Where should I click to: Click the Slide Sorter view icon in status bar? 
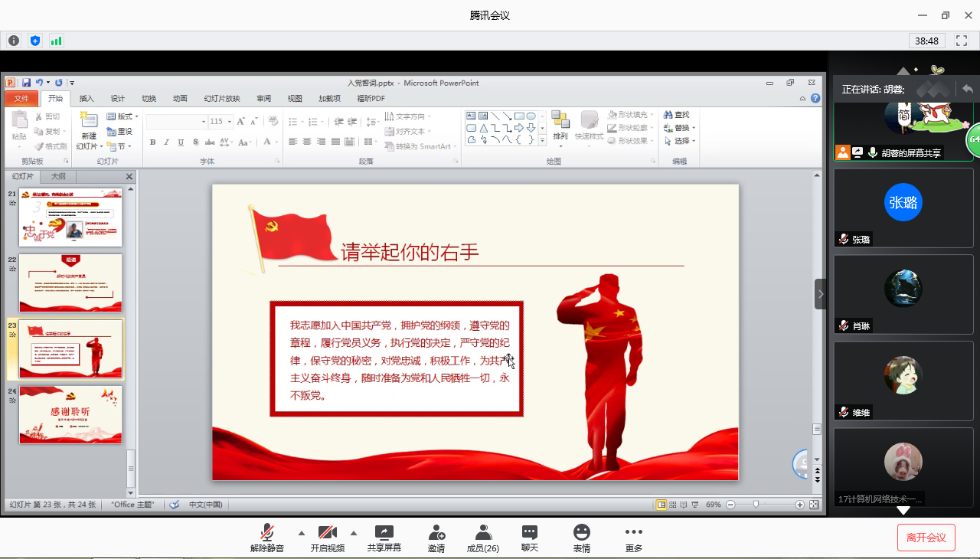click(x=673, y=505)
